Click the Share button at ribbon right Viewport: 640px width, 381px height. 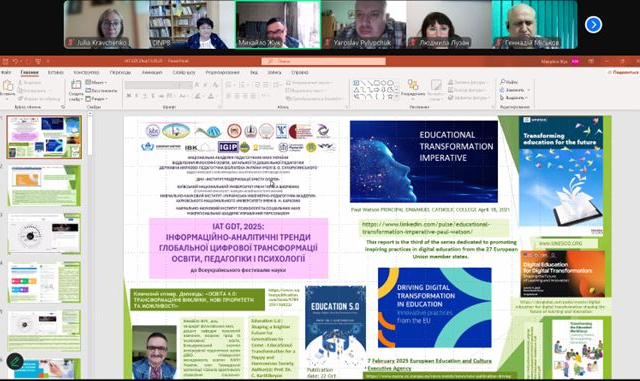623,72
